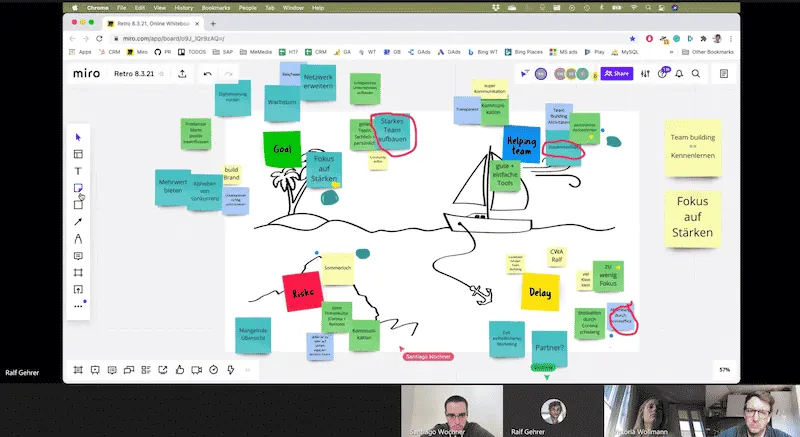Expand the bottom toolbar with chevrons
800x437 pixels.
click(x=249, y=370)
